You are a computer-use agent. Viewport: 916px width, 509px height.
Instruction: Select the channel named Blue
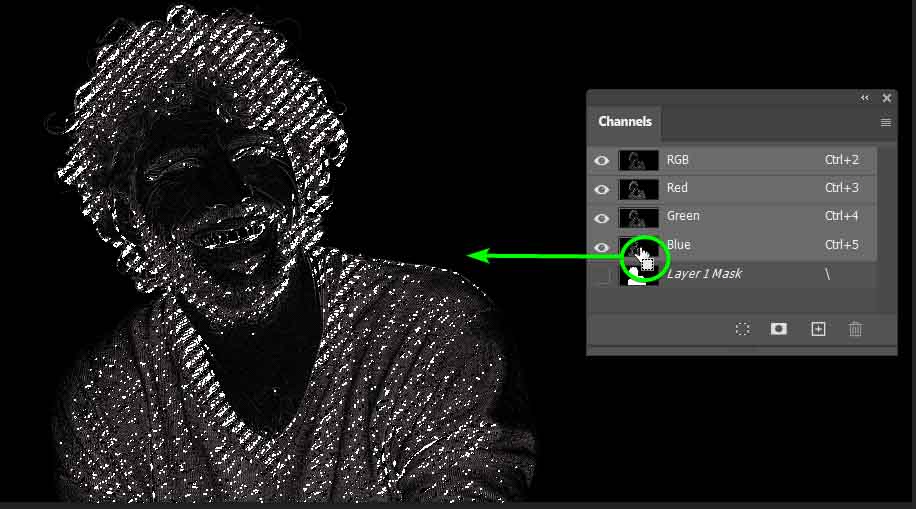(x=678, y=245)
